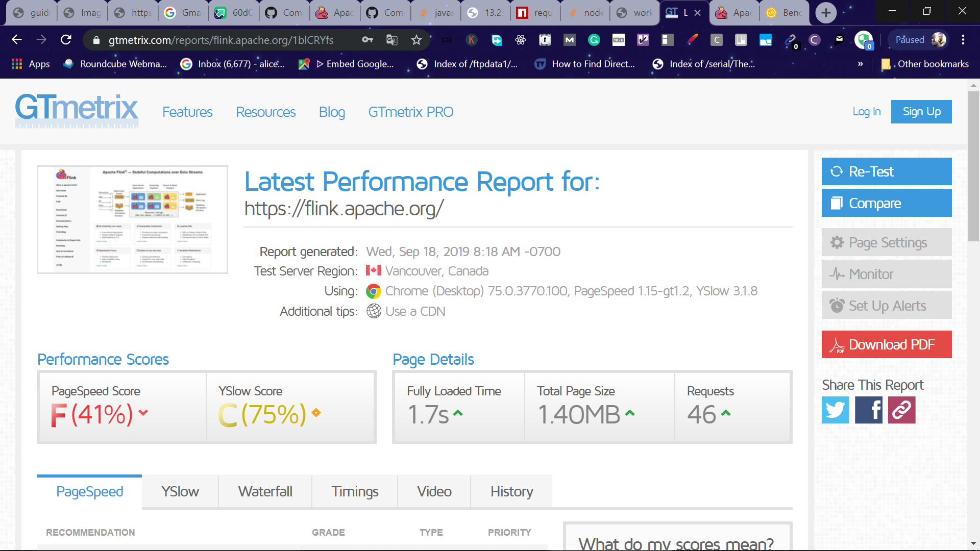Screen dimensions: 980x551
Task: Open flink.apache.org report screenshot thumbnail
Action: [x=132, y=219]
